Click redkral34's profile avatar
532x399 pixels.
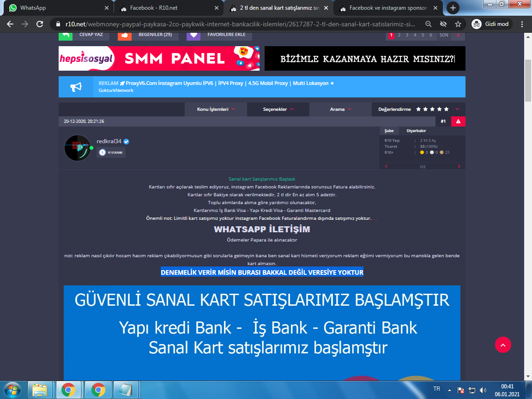coord(78,148)
